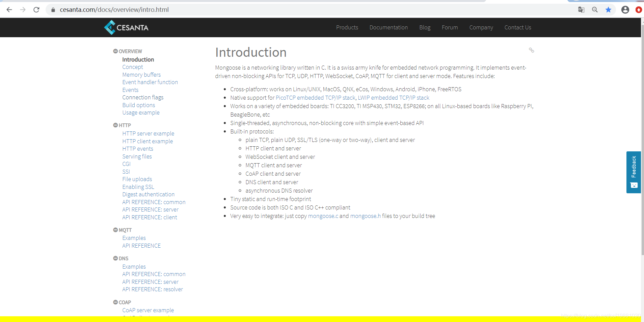644x322 pixels.
Task: Click the page reload icon
Action: click(36, 9)
